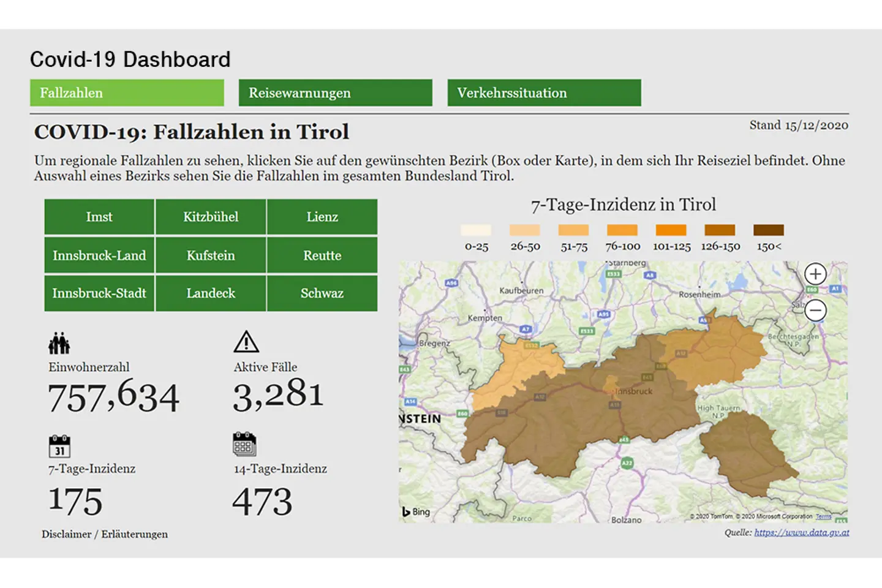Open the Verkehrssituation tab
882x588 pixels.
pyautogui.click(x=544, y=93)
